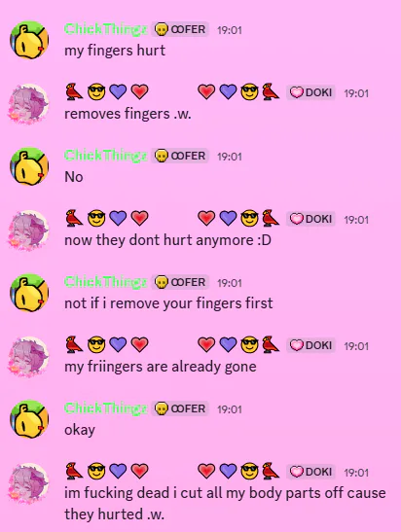
Task: Click ChickThingz avatar beside "my fingers hurt"
Action: [x=29, y=40]
